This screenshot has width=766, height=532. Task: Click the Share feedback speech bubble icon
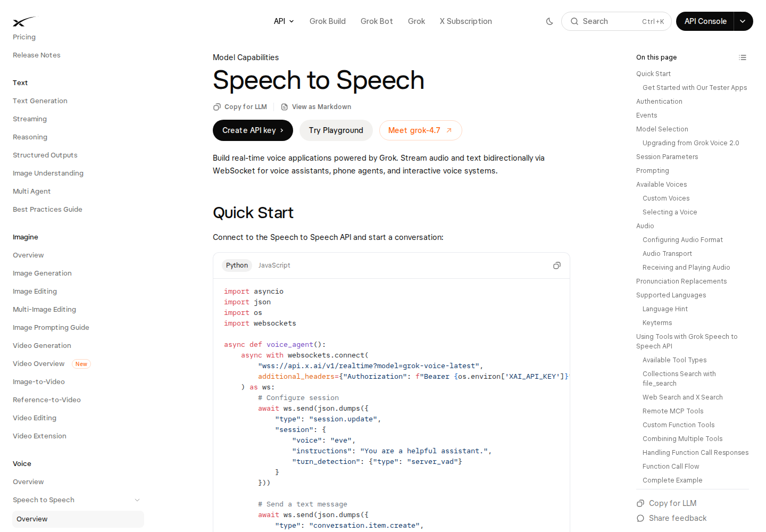click(x=640, y=518)
